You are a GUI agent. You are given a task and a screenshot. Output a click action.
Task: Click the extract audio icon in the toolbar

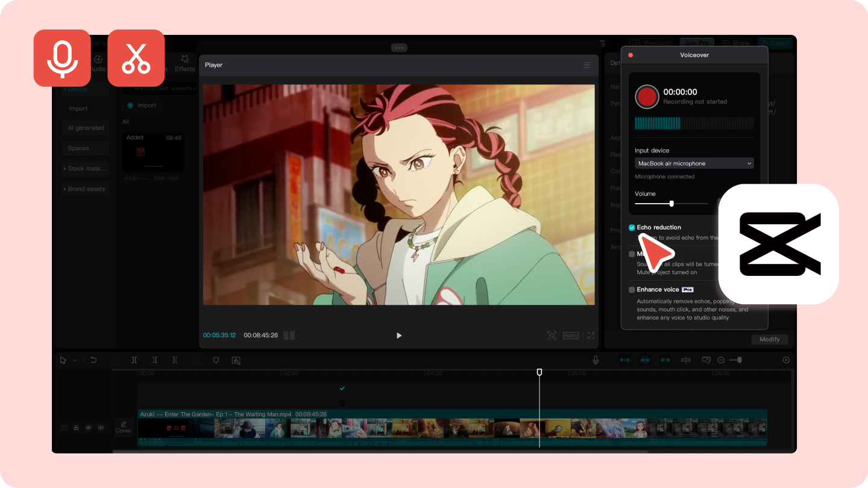coord(236,360)
